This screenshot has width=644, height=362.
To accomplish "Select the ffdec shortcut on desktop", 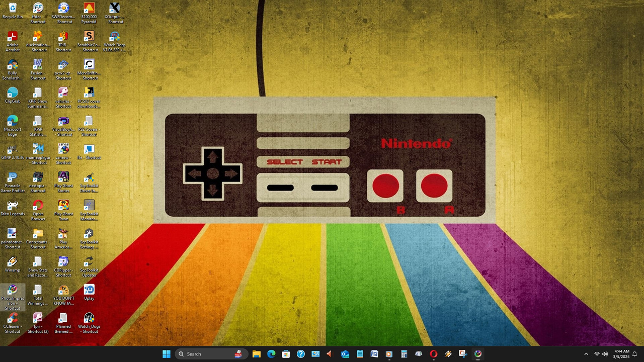I will pyautogui.click(x=38, y=13).
